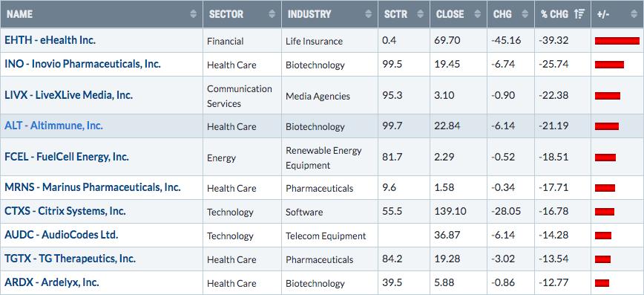This screenshot has height=295, width=644.
Task: Open INO - Inovio Pharmaceuticals link
Action: pos(82,64)
